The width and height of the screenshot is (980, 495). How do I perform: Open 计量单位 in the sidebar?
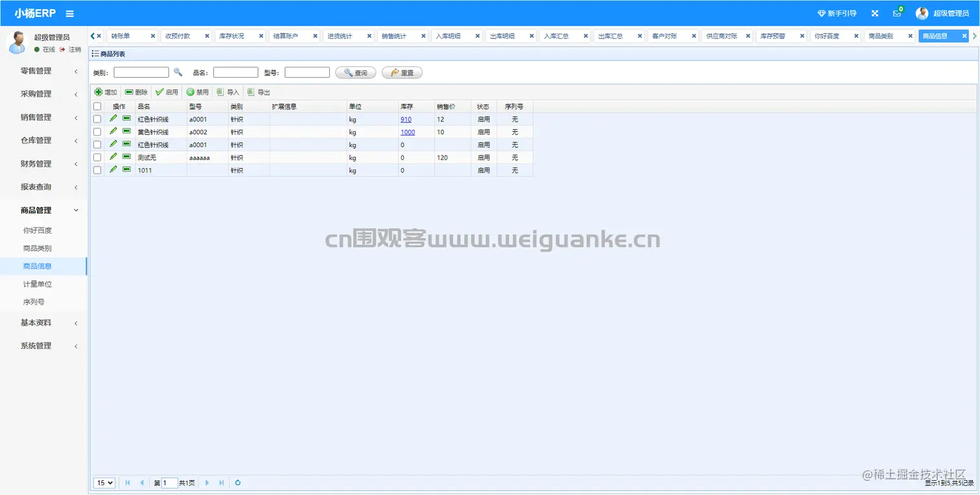pos(38,284)
